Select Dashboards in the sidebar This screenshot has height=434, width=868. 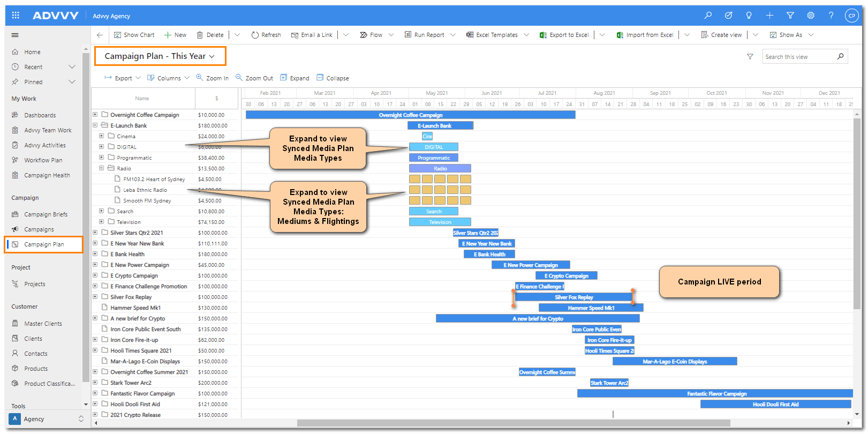coord(40,115)
